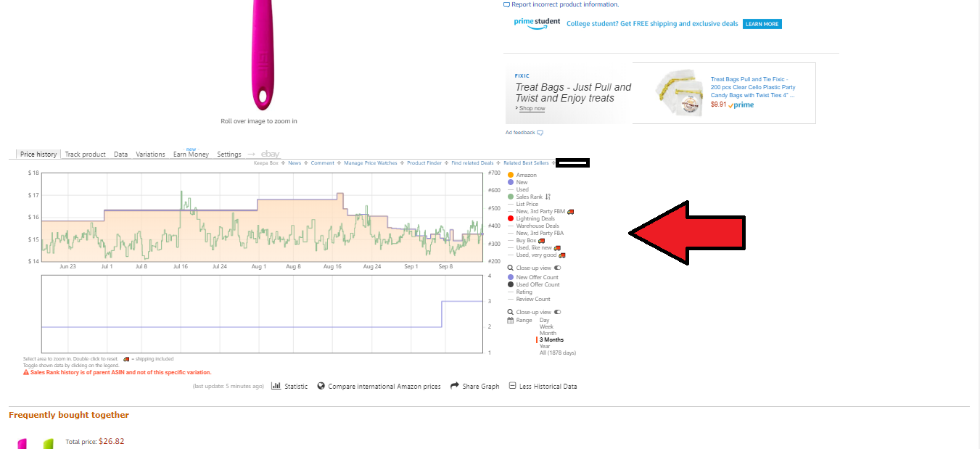Click the Report incorrect product information icon
Image resolution: width=980 pixels, height=449 pixels.
point(506,4)
